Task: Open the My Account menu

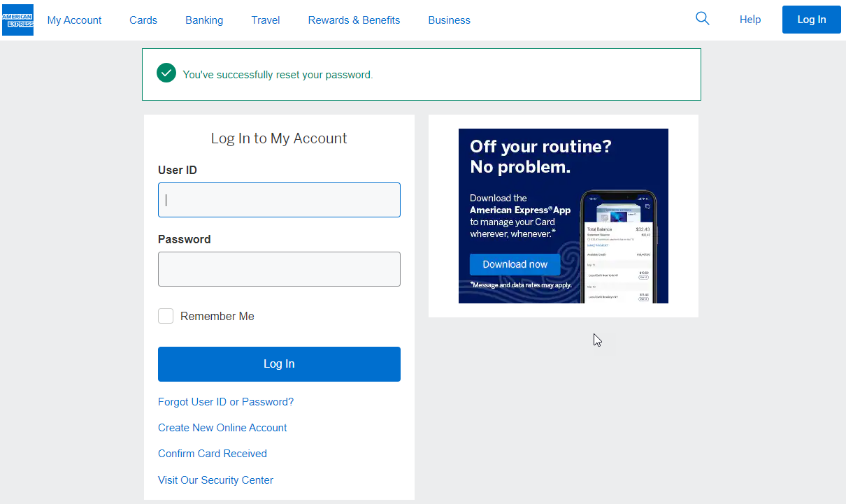Action: click(x=74, y=20)
